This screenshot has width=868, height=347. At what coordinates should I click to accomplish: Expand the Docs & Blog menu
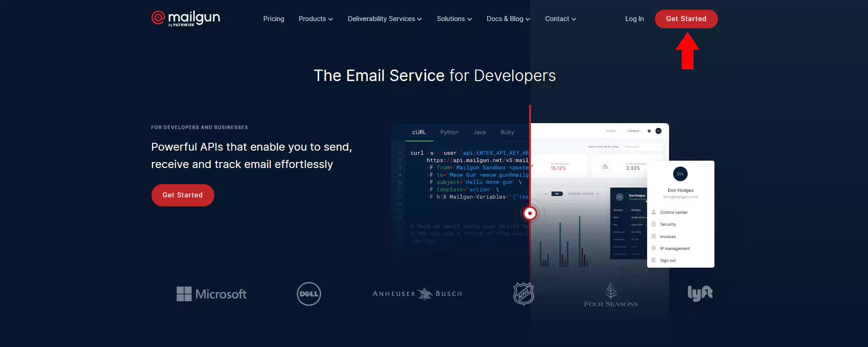(508, 19)
